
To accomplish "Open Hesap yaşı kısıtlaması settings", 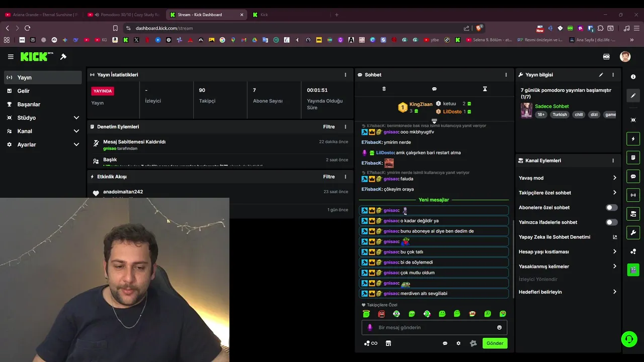I will [568, 252].
